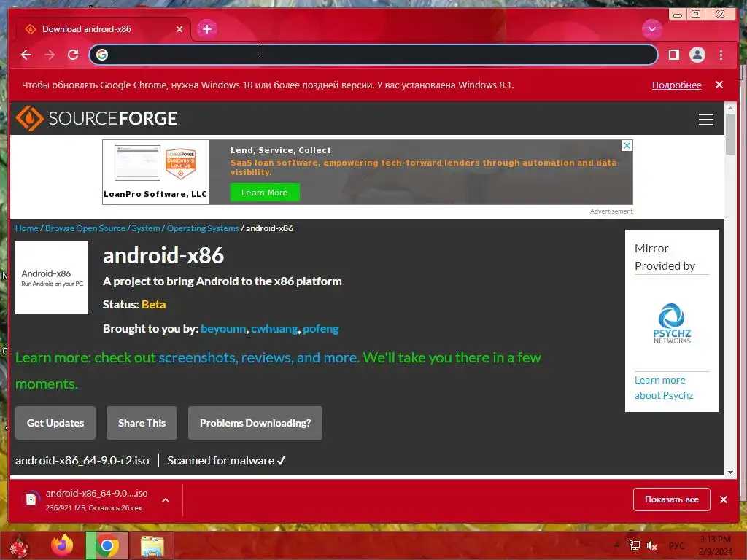747x560 pixels.
Task: Click the Get Updates button
Action: 55,423
